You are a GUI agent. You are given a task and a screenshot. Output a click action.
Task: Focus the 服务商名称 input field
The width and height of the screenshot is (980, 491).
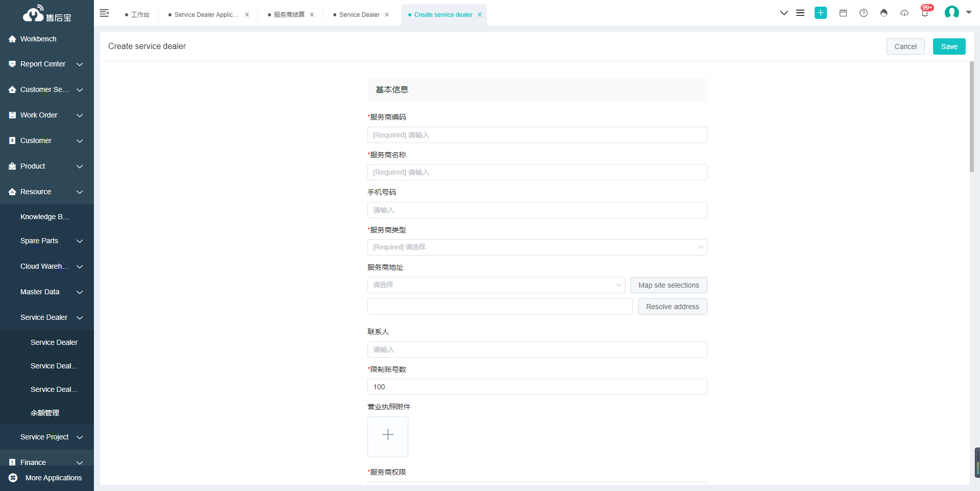tap(537, 172)
